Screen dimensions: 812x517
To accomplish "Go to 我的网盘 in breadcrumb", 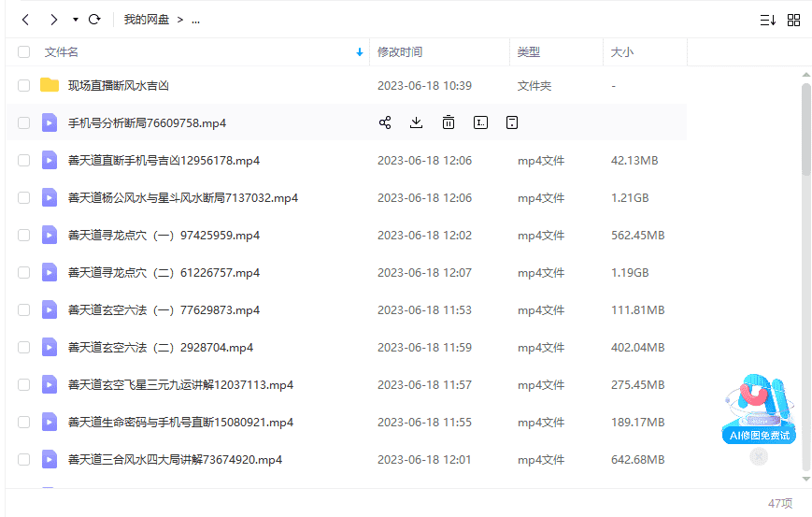I will [x=147, y=20].
